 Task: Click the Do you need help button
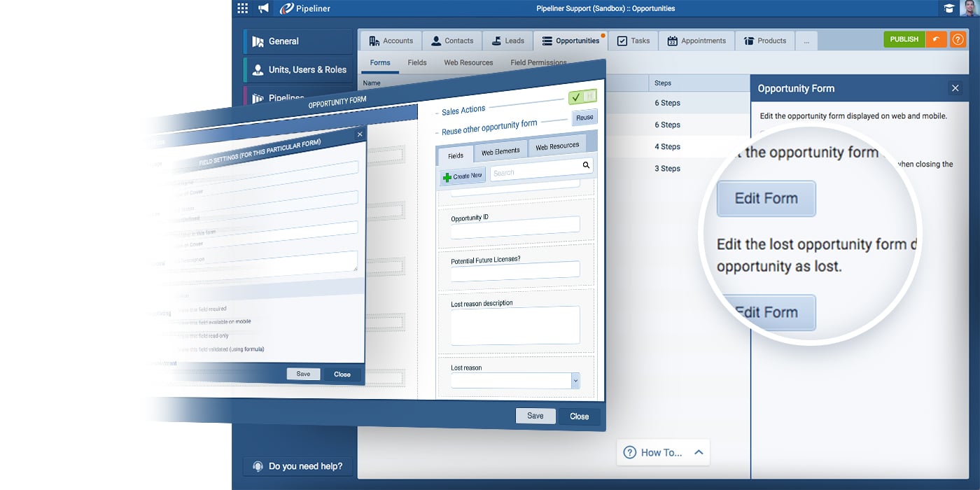297,466
